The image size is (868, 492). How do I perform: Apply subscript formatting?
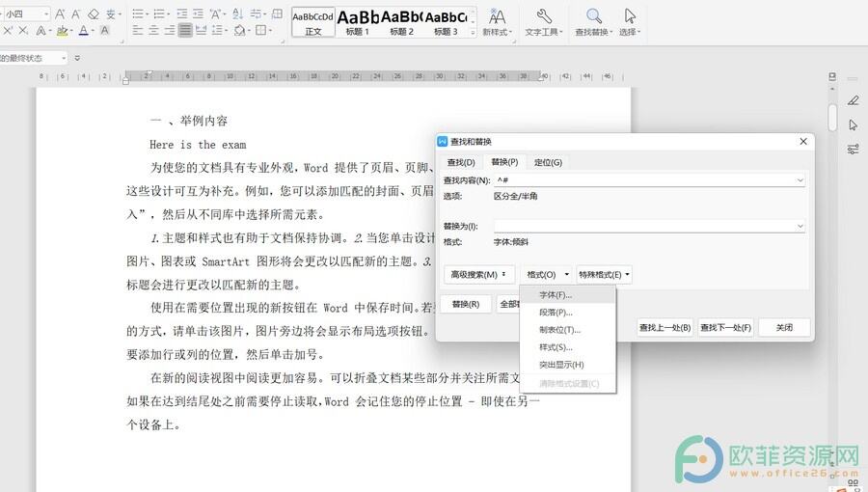(x=23, y=31)
